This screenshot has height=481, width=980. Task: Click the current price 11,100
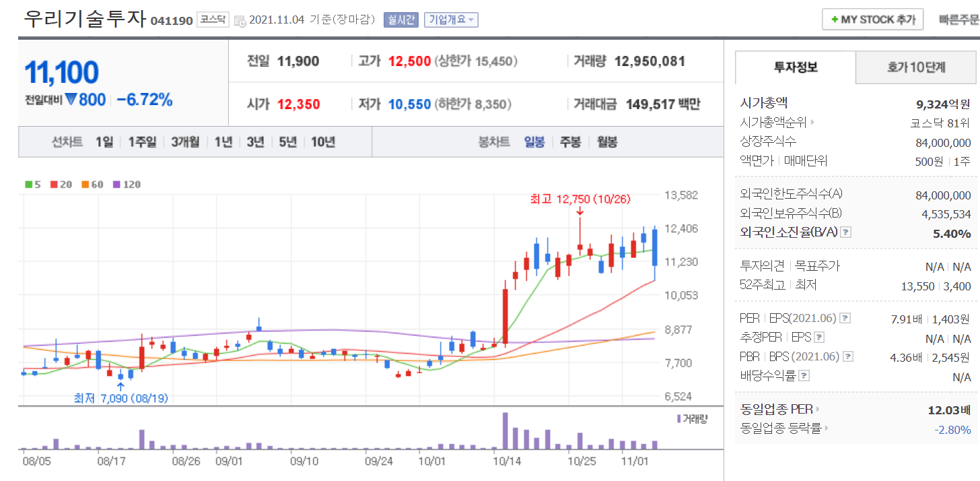pyautogui.click(x=62, y=72)
